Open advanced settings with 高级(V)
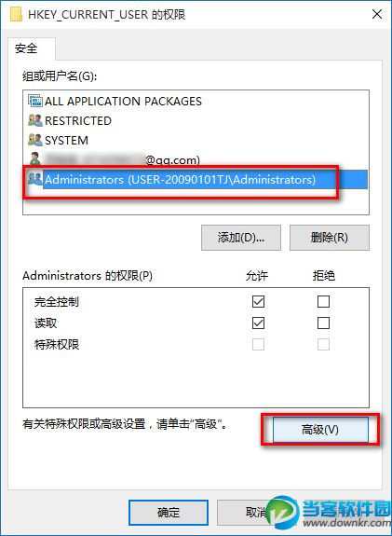 (320, 430)
